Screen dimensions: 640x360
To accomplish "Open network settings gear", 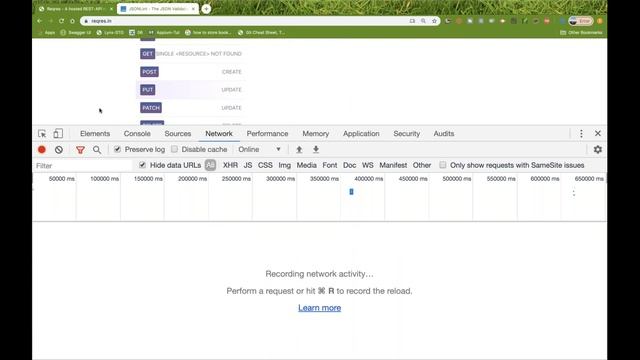I will [598, 149].
